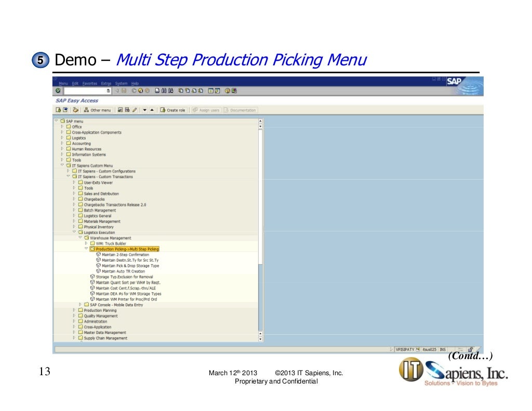This screenshot has height=411, width=532.
Task: Expand the WM: Truck Builder node
Action: tap(86, 243)
